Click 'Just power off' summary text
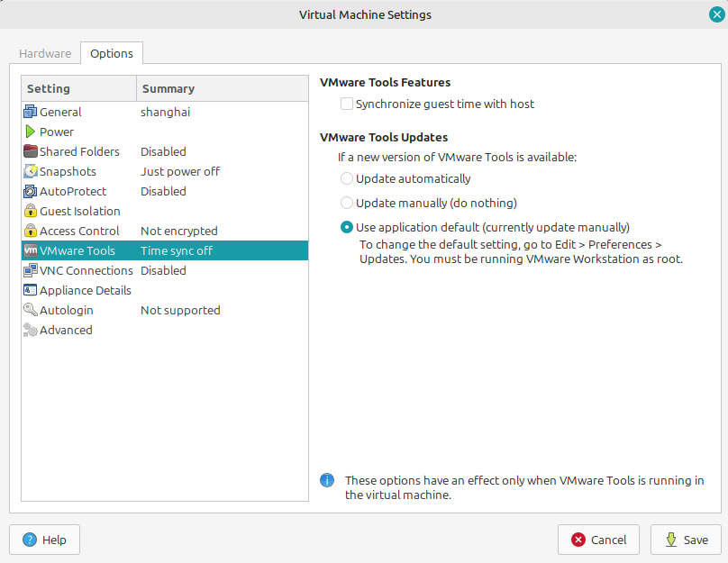 pyautogui.click(x=180, y=171)
